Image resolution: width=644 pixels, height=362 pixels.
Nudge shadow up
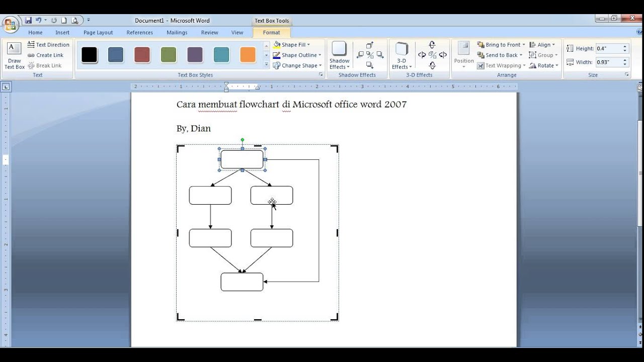pyautogui.click(x=370, y=45)
